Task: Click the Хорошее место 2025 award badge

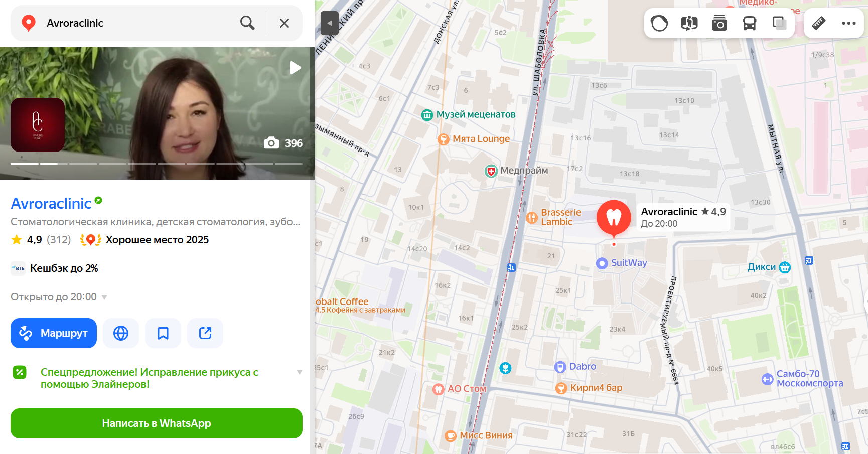Action: [x=144, y=240]
